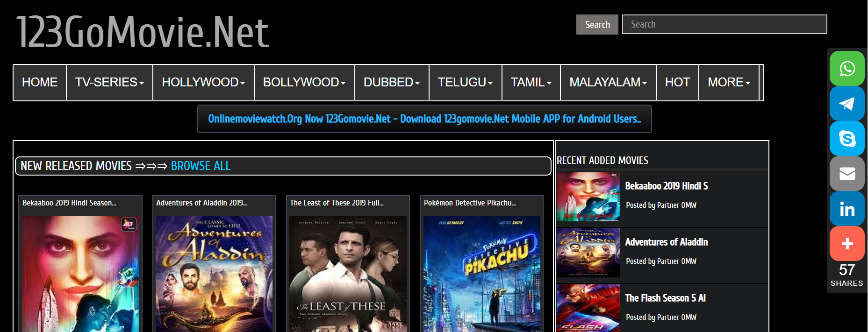Screen dimensions: 868x332
Task: Share via WhatsApp icon
Action: (x=847, y=69)
